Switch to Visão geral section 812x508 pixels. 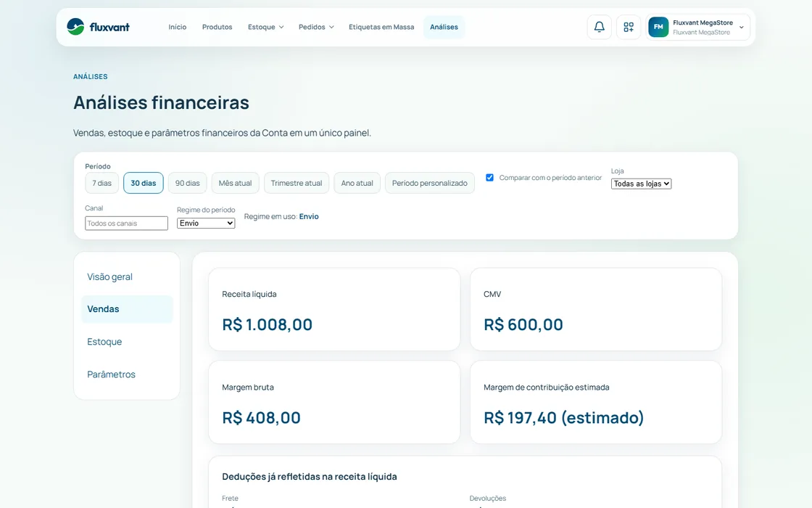(x=127, y=276)
